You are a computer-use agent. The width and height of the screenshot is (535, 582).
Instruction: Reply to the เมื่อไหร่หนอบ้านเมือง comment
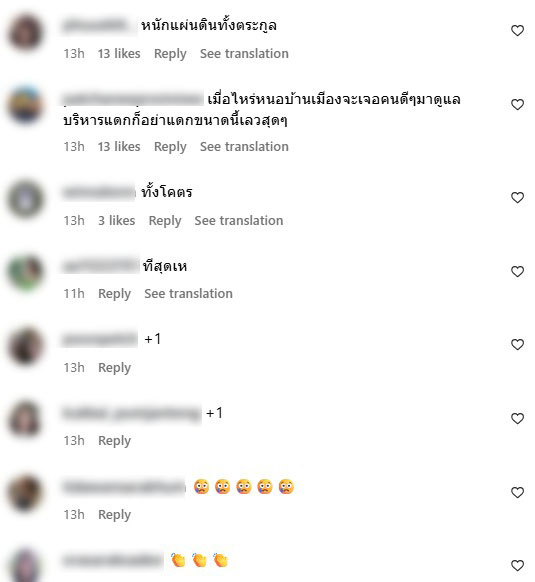(x=170, y=147)
